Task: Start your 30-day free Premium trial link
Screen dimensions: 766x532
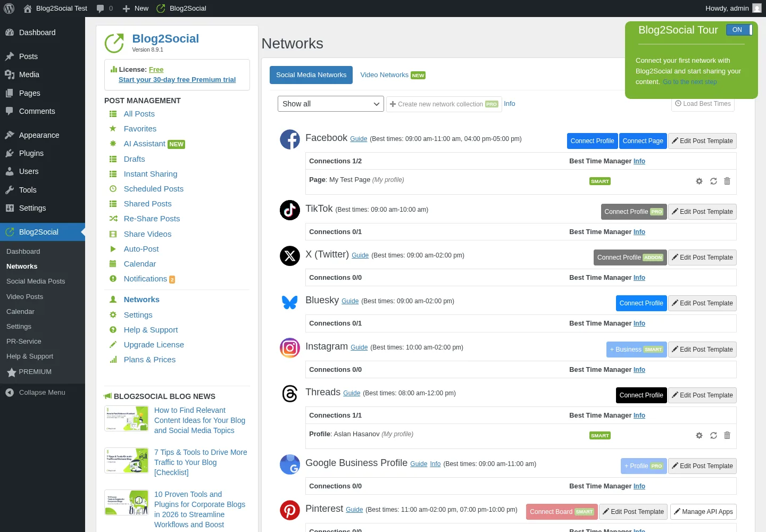Action: click(x=177, y=80)
